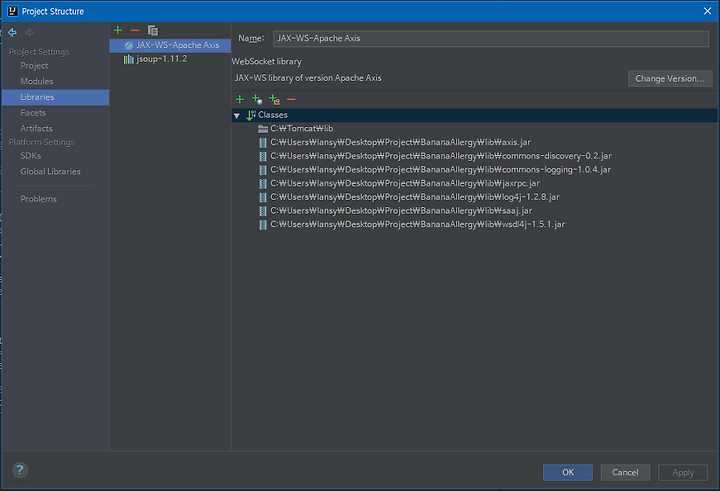The width and height of the screenshot is (720, 491).
Task: Select the C:\Tomcat\lib entry
Action: tap(301, 129)
